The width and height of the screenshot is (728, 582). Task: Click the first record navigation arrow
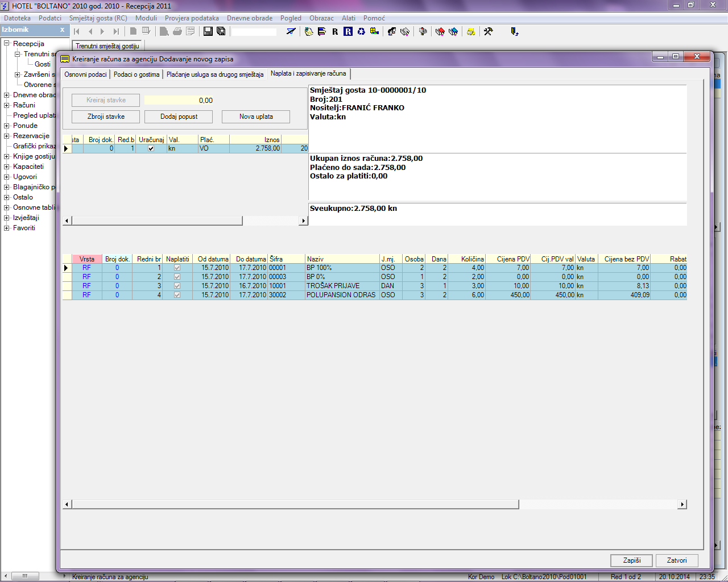77,32
